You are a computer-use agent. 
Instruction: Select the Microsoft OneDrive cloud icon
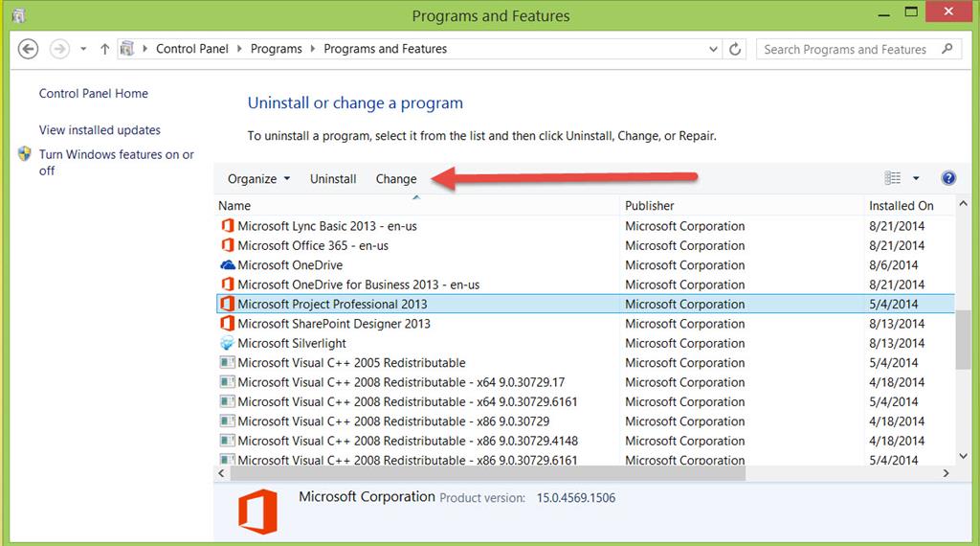tap(228, 265)
